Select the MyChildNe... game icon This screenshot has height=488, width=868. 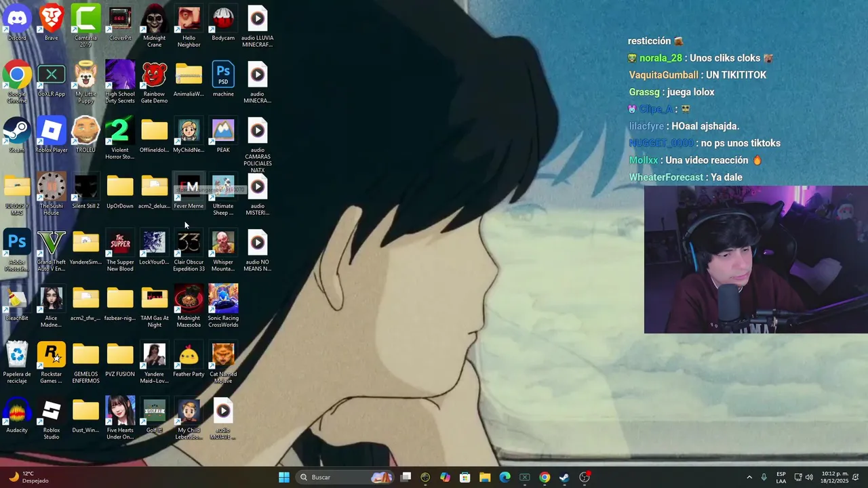click(189, 136)
